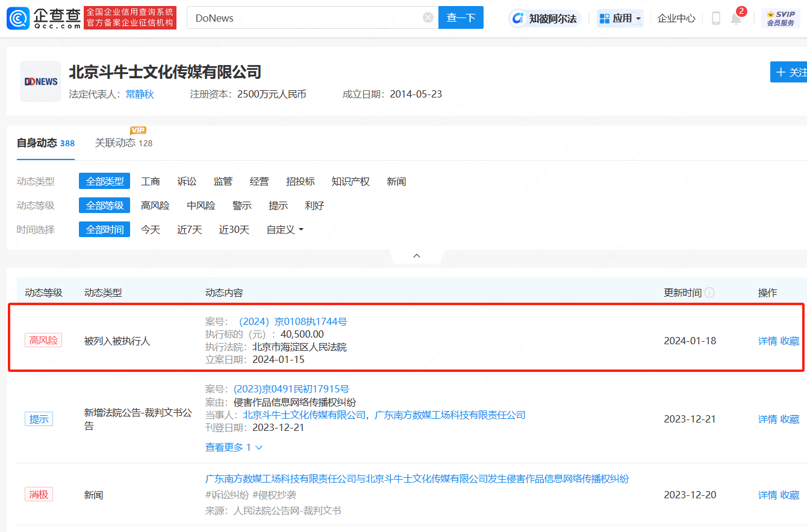The width and height of the screenshot is (807, 532).
Task: Open the notification bell
Action: click(x=736, y=18)
